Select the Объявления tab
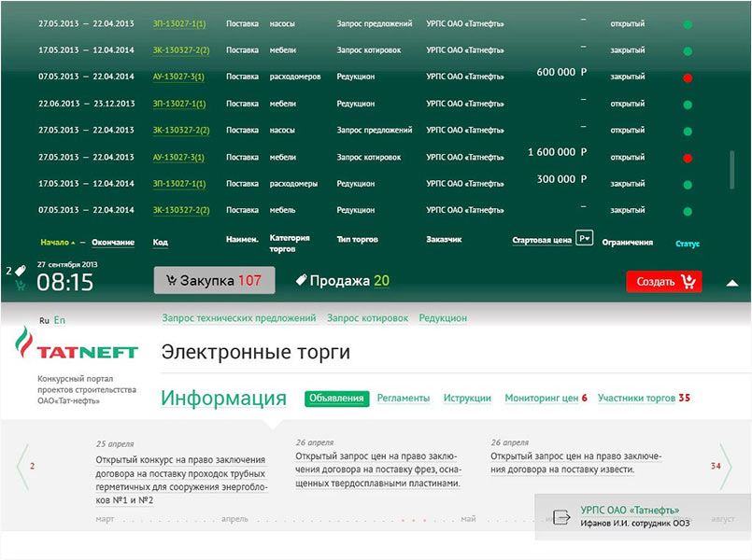Image resolution: width=752 pixels, height=560 pixels. pos(336,399)
